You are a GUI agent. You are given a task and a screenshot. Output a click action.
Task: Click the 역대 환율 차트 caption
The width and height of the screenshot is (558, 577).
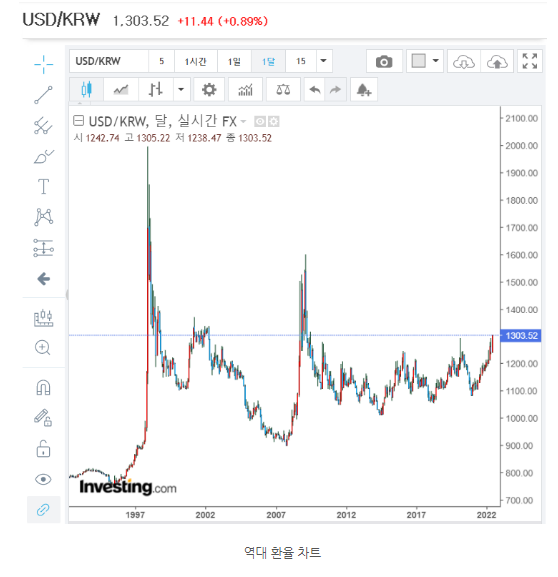point(282,552)
